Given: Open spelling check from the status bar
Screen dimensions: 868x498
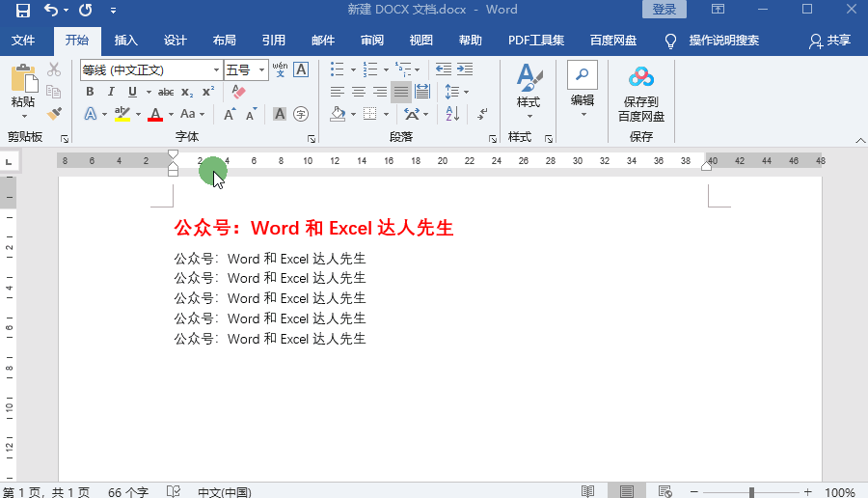Looking at the screenshot, I should point(174,491).
